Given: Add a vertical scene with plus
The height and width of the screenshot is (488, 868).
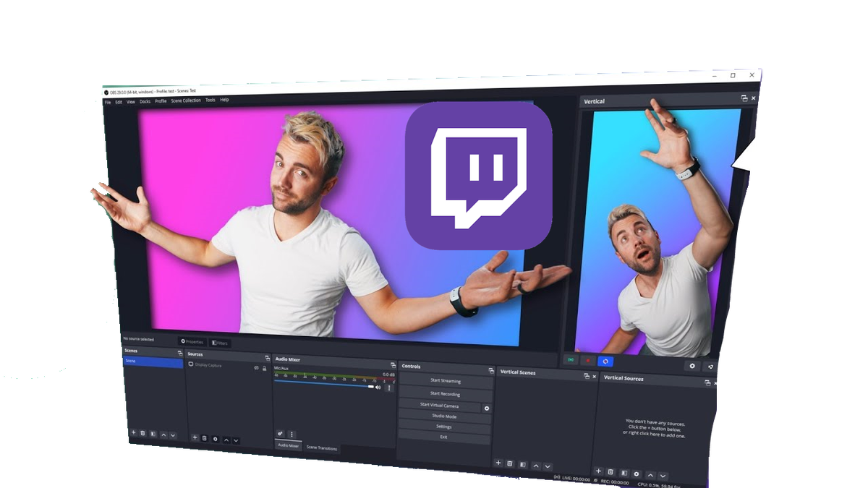Looking at the screenshot, I should [498, 463].
